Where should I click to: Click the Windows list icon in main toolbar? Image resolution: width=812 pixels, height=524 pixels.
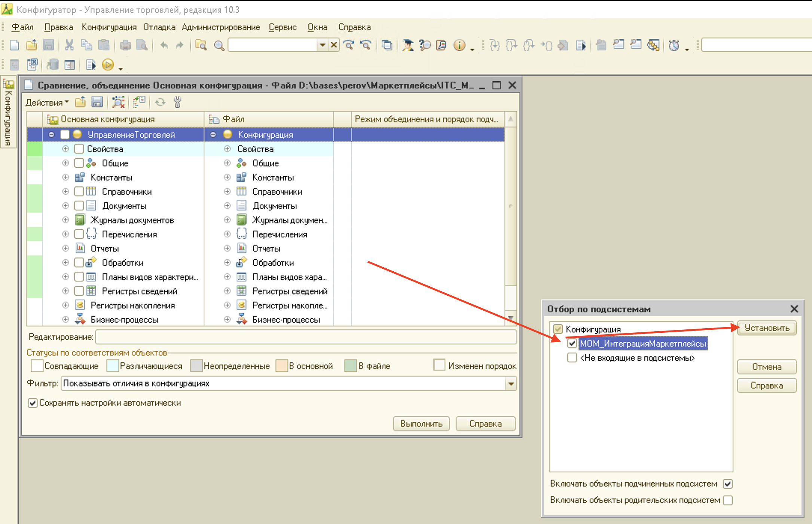(x=387, y=45)
